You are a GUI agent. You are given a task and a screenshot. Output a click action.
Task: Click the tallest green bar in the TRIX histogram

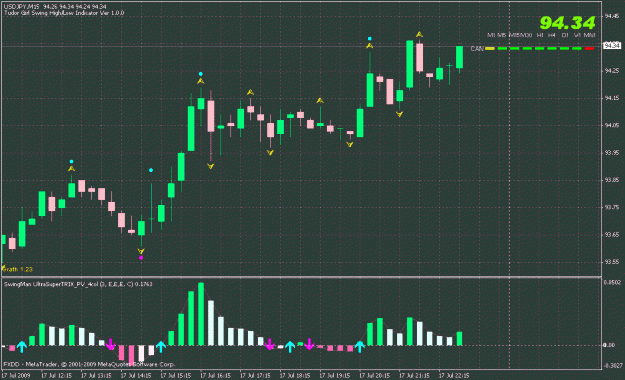[x=200, y=314]
